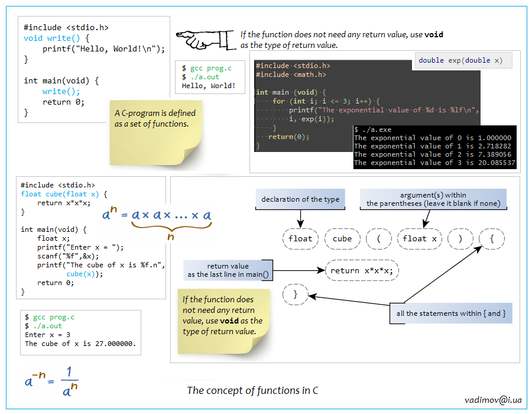The height and width of the screenshot is (414, 532).
Task: Select the 'float x;' declaration in main
Action: pyautogui.click(x=53, y=238)
